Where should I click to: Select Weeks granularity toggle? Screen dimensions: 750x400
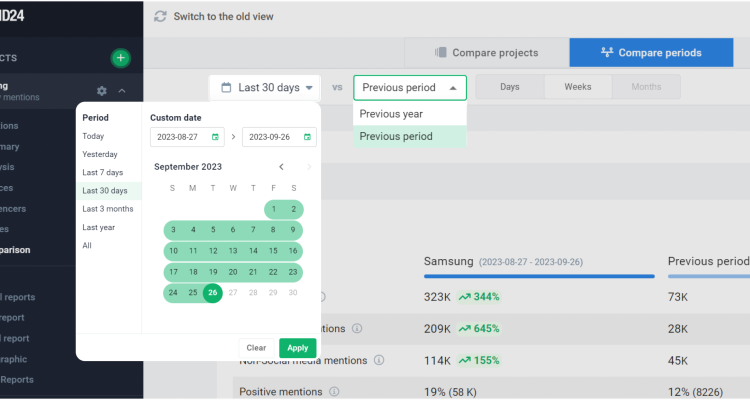click(578, 87)
